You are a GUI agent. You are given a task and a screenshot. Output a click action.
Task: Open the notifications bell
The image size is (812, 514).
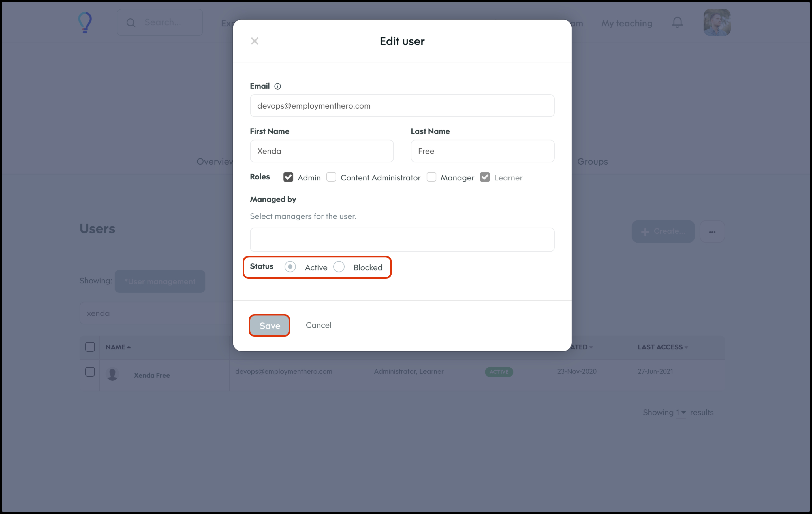[677, 23]
